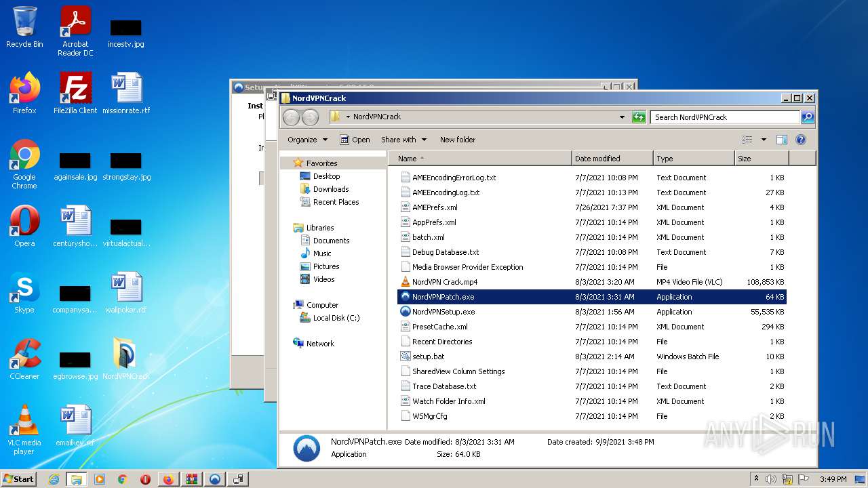Open the Start menu
868x488 pixels.
pyautogui.click(x=19, y=479)
